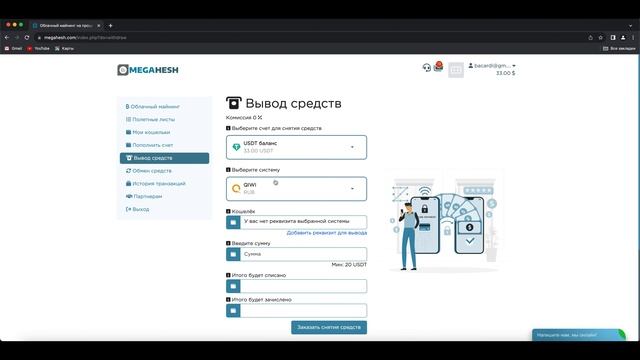Click the зачислено field's blue icon
Screen dimensions: 640x360
(x=233, y=311)
